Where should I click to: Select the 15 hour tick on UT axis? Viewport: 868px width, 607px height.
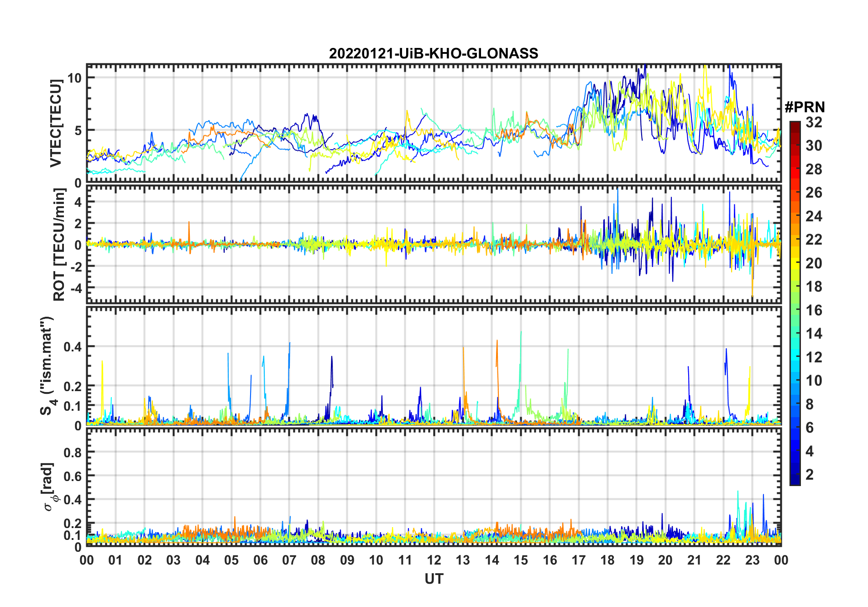(x=521, y=560)
